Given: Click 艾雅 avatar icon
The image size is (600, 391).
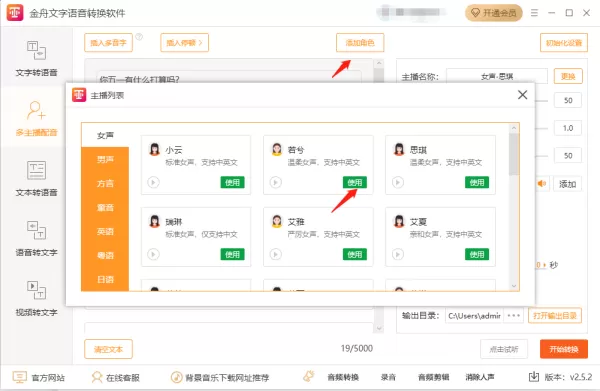Looking at the screenshot, I should (x=277, y=221).
